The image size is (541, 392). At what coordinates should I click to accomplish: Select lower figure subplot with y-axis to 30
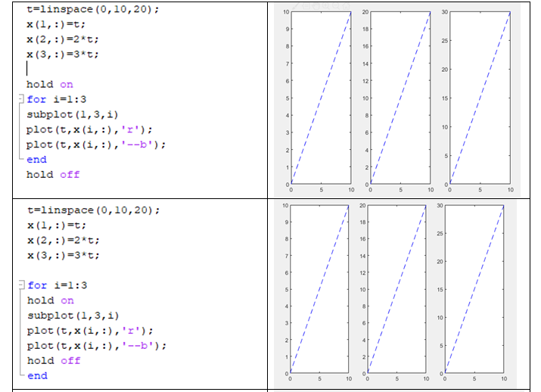pyautogui.click(x=475, y=289)
